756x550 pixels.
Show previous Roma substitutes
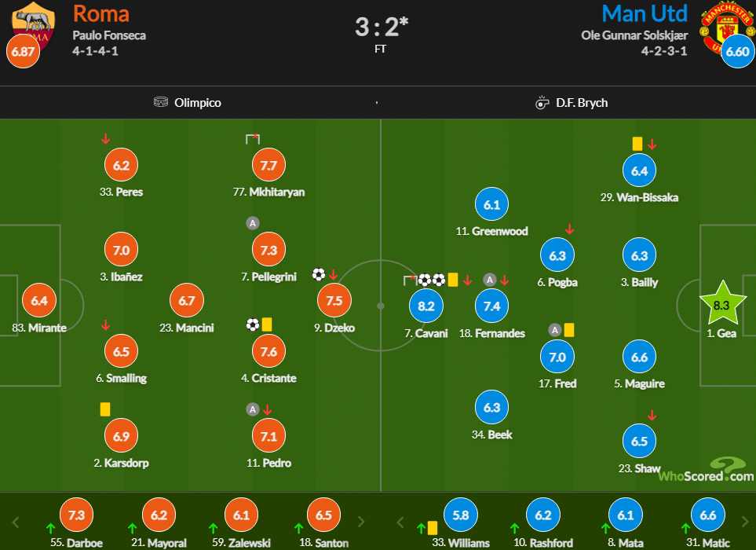(x=16, y=522)
